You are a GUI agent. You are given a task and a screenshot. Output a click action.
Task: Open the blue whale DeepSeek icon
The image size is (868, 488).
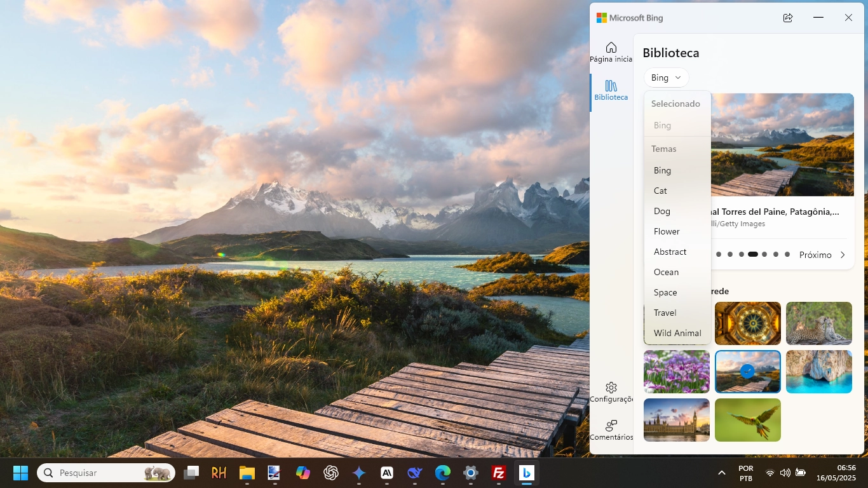(x=415, y=473)
